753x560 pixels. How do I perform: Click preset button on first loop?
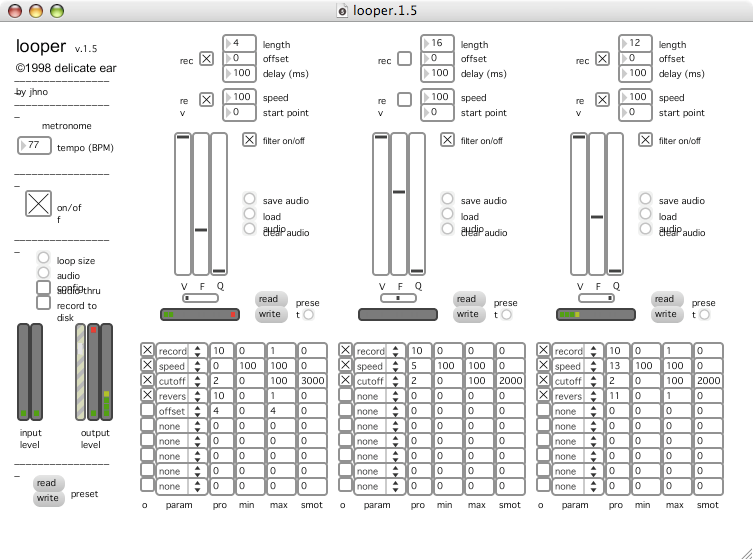(x=308, y=315)
